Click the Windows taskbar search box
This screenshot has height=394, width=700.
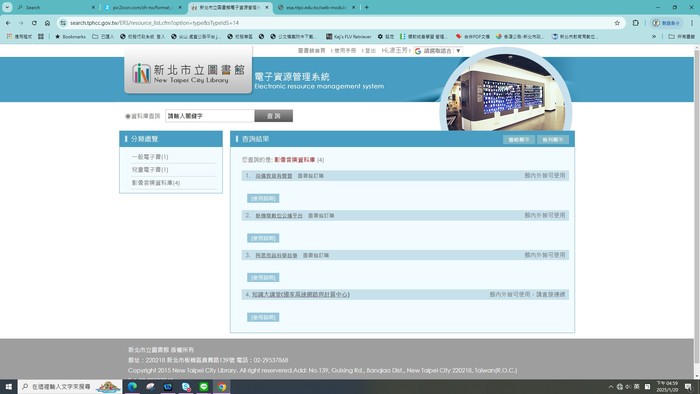pyautogui.click(x=71, y=386)
